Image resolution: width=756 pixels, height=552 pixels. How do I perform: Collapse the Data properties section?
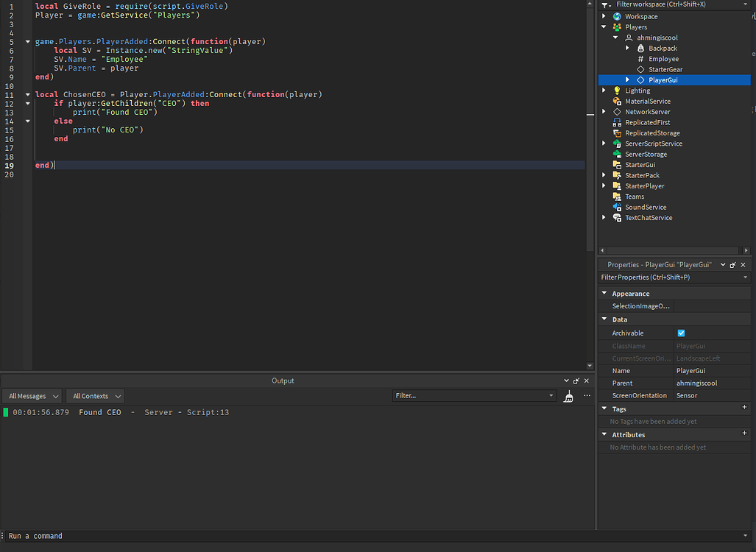tap(604, 319)
